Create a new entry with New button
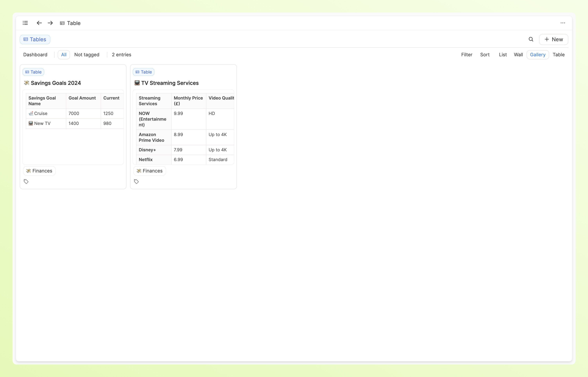 (x=553, y=39)
